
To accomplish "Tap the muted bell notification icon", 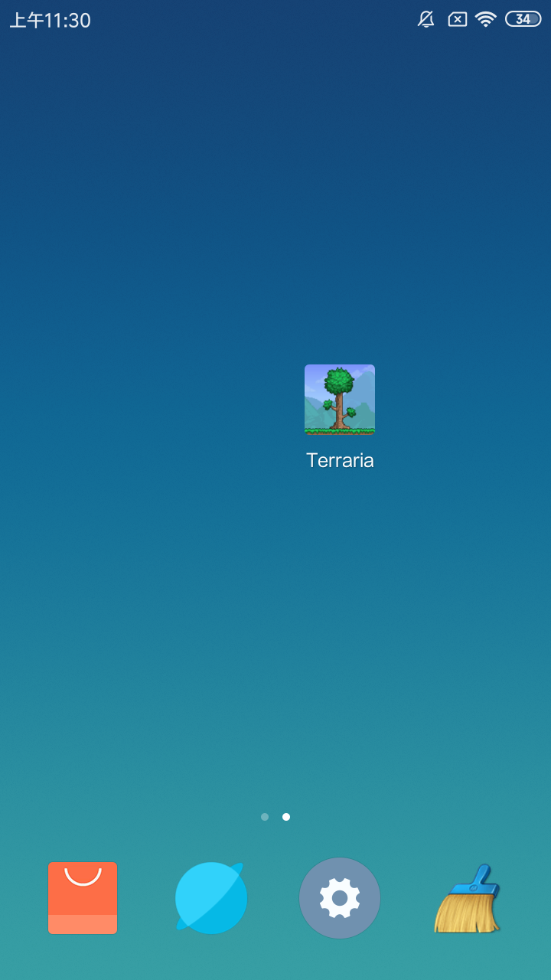I will coord(426,20).
